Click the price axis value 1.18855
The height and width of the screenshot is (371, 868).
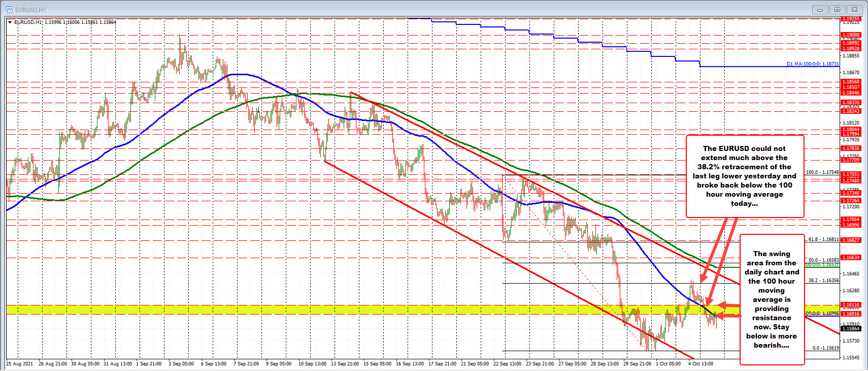(851, 56)
